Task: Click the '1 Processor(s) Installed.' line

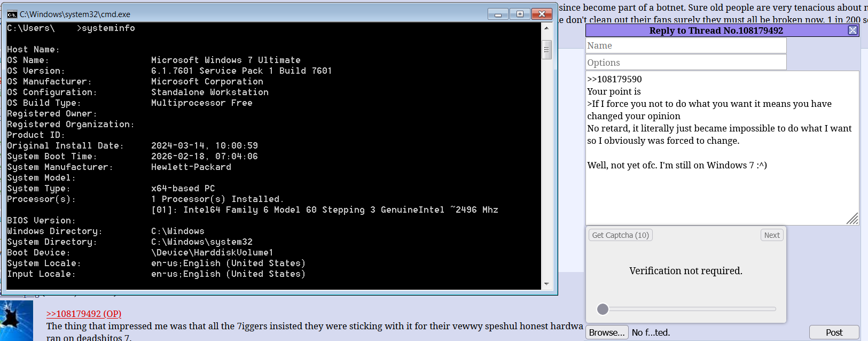Action: [x=217, y=199]
